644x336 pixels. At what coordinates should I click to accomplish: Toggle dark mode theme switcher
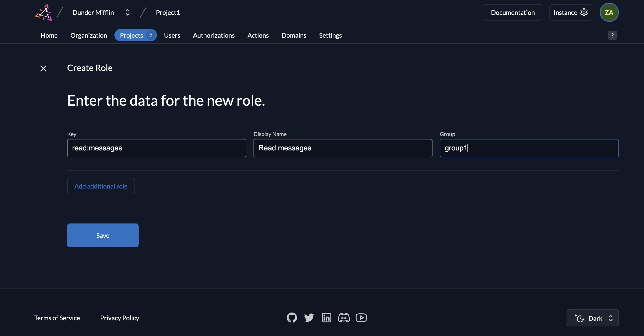point(592,318)
